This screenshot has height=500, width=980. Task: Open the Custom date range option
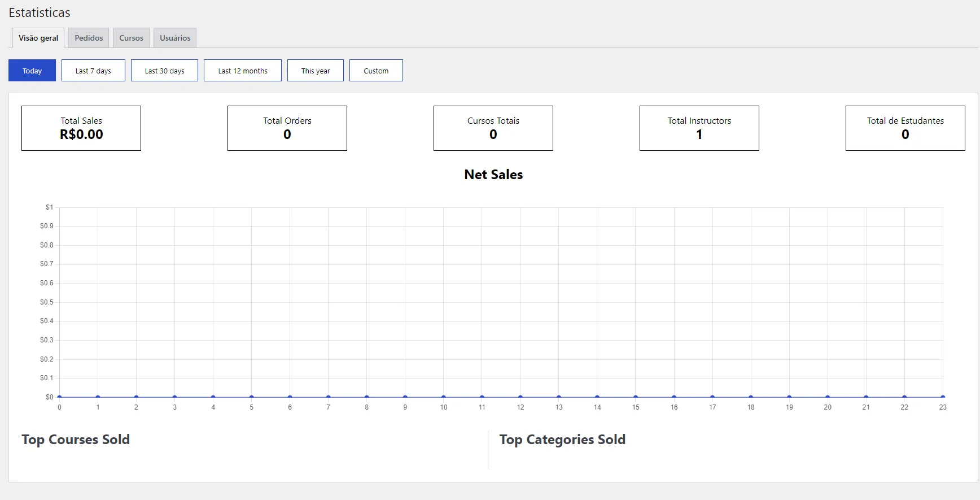pos(376,71)
